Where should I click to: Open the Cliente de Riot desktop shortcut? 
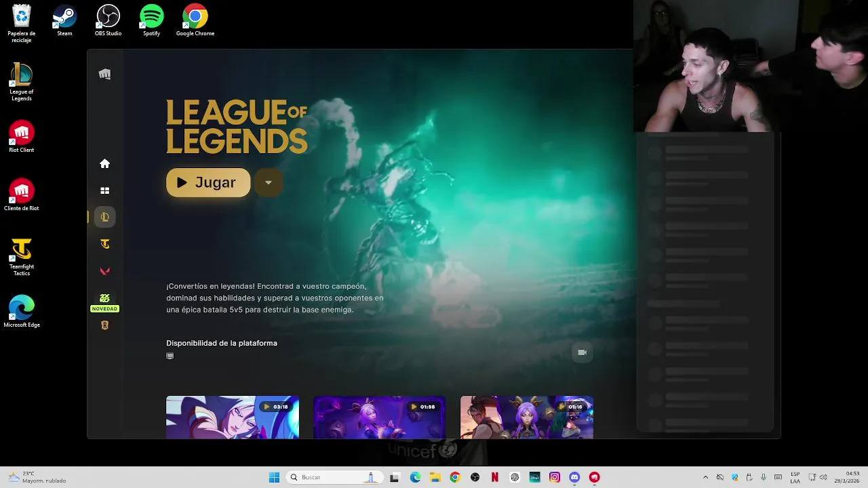[22, 195]
